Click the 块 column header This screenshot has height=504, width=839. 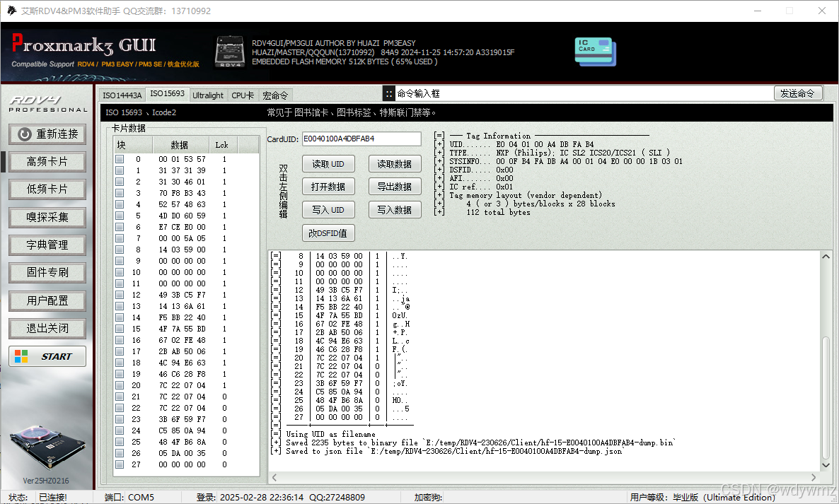point(133,145)
